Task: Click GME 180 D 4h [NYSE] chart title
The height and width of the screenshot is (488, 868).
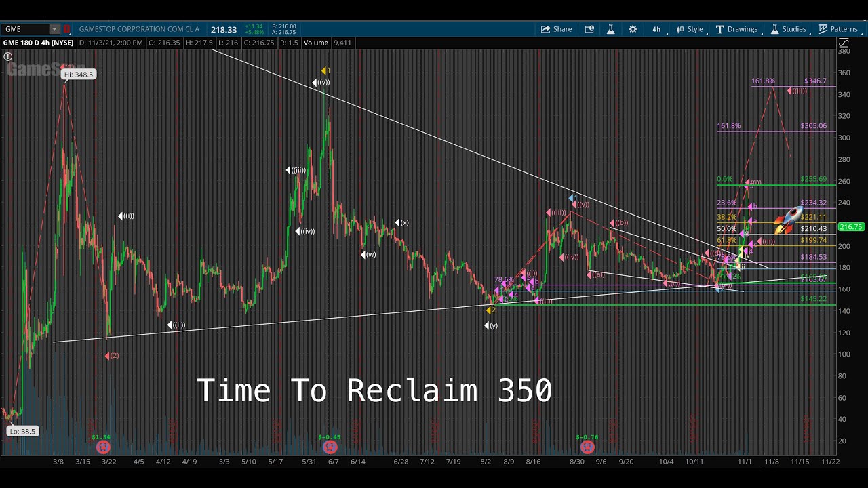Action: [38, 43]
